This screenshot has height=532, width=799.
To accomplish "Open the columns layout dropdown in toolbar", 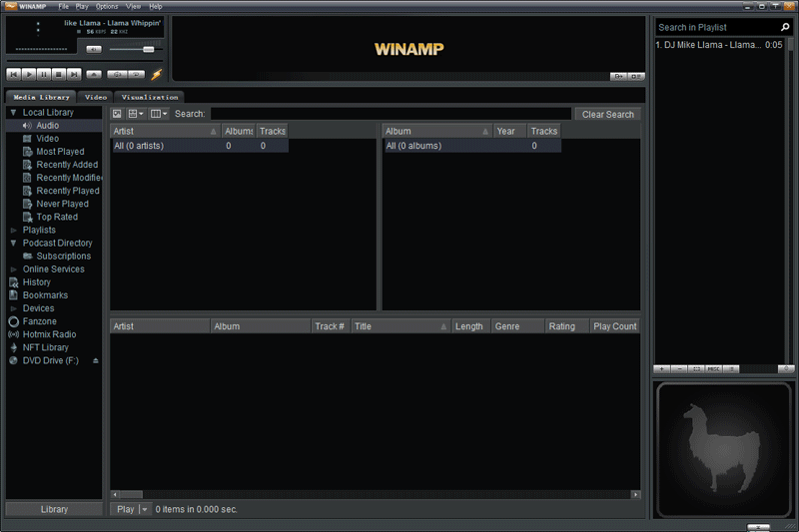I will click(x=159, y=114).
